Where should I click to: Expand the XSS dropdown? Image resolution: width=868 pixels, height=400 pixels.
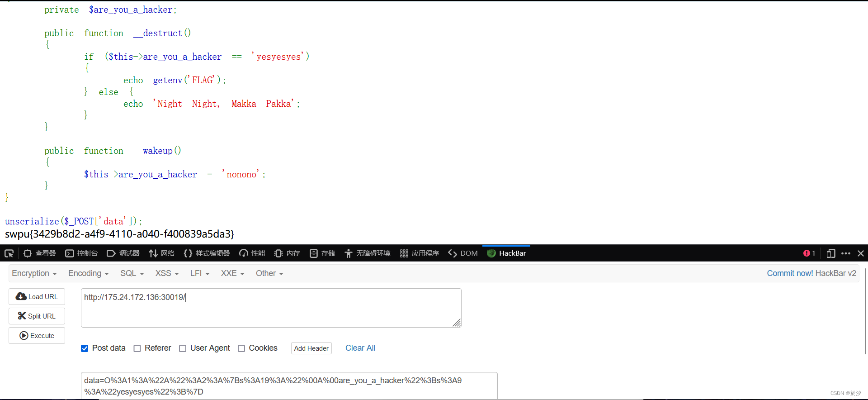[x=167, y=273]
